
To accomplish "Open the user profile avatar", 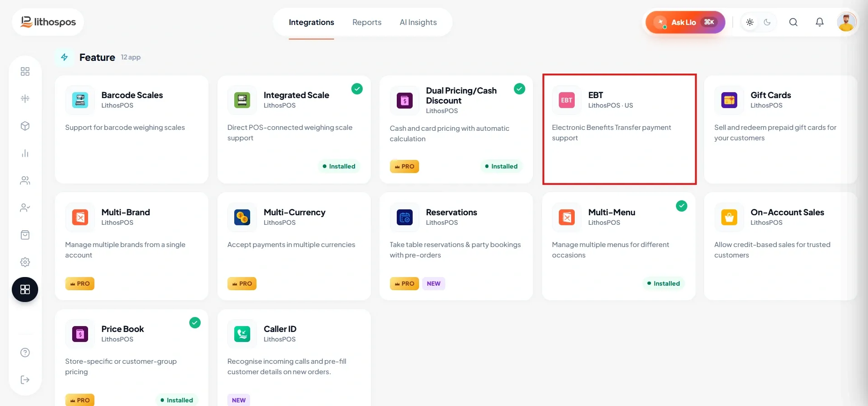I will point(846,22).
